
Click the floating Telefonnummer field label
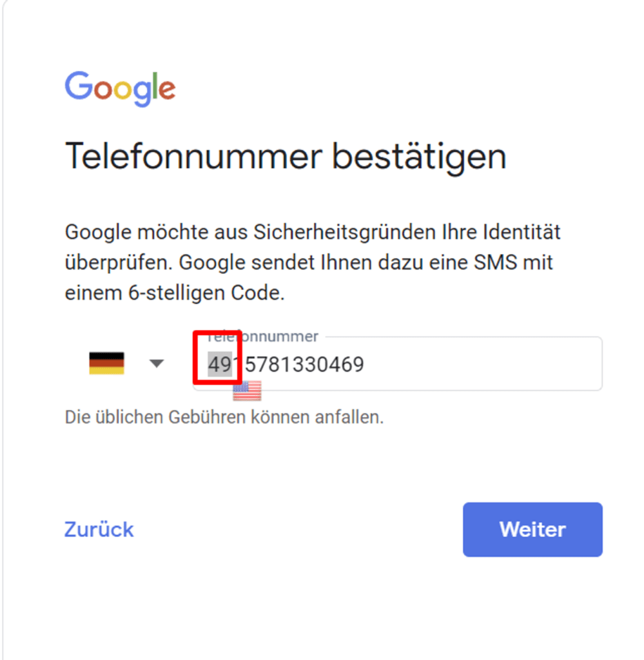(x=262, y=336)
